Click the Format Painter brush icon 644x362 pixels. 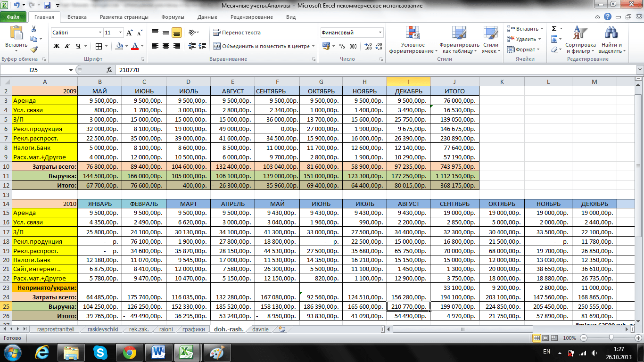tap(34, 49)
